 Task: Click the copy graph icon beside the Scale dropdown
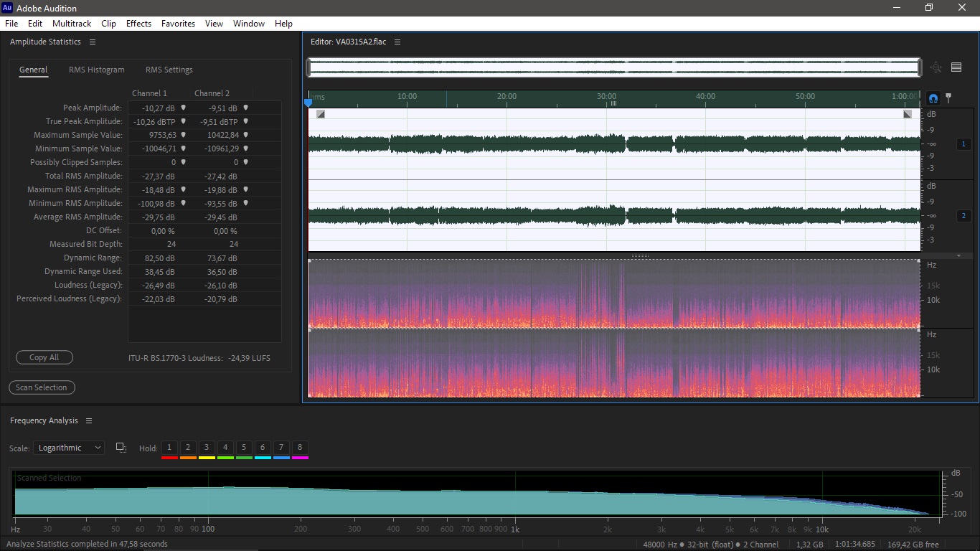(x=121, y=447)
